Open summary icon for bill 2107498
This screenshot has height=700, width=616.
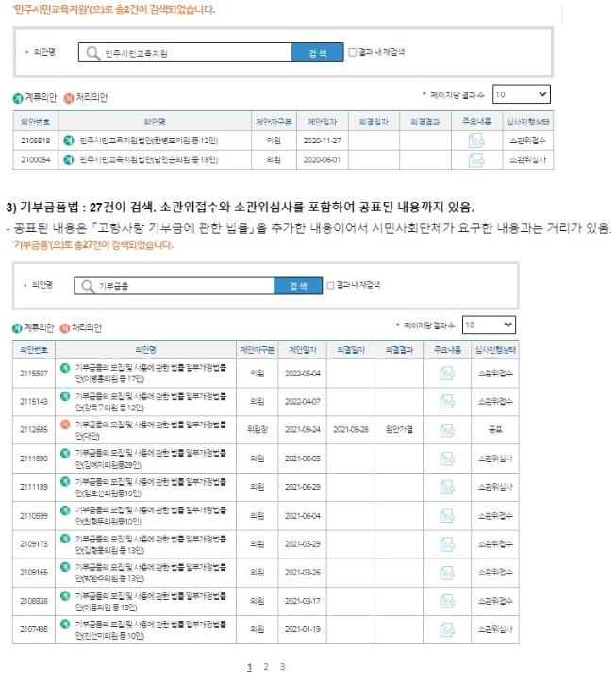pyautogui.click(x=447, y=629)
